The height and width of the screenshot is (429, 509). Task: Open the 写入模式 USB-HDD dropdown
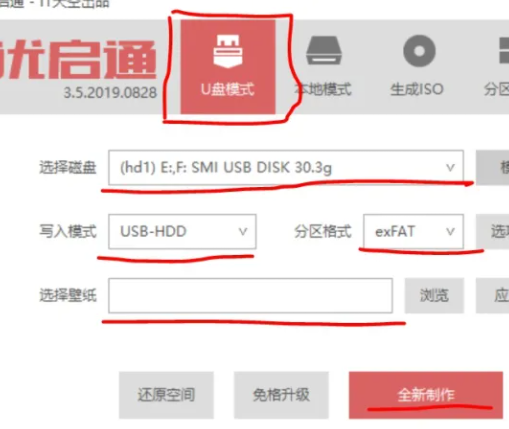[182, 232]
